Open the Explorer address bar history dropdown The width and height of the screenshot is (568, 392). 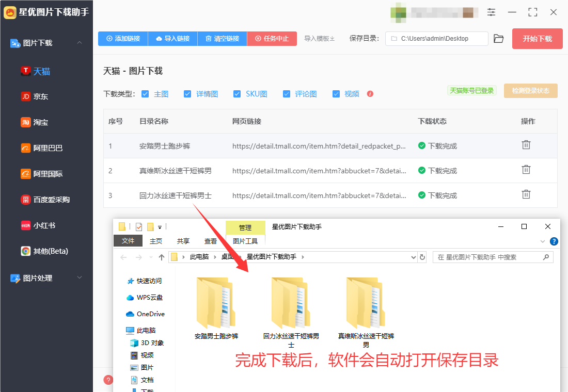413,257
